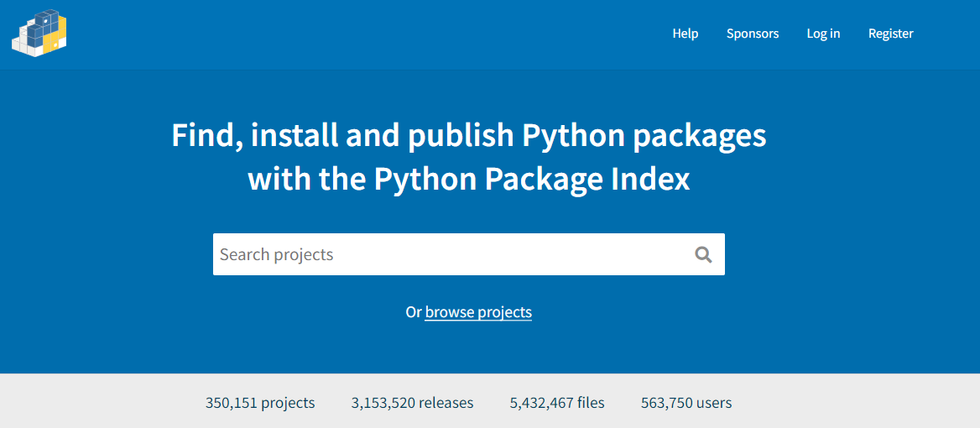Click the "Or" text before browse projects
This screenshot has width=980, height=428.
tap(414, 312)
